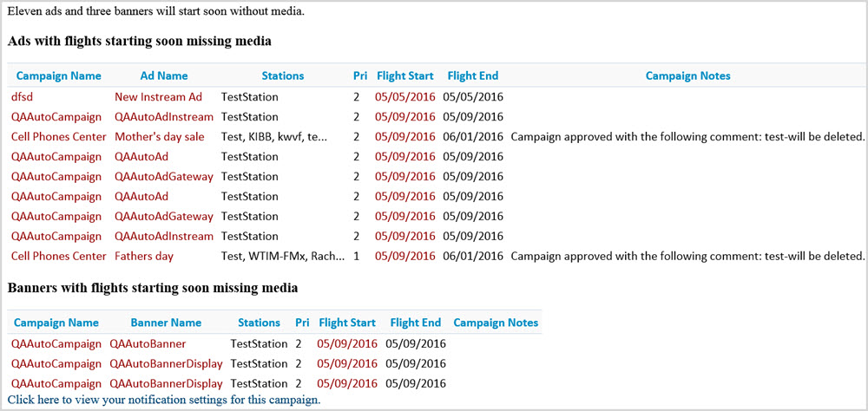Click Flight Start date in the dfsd row

(404, 97)
